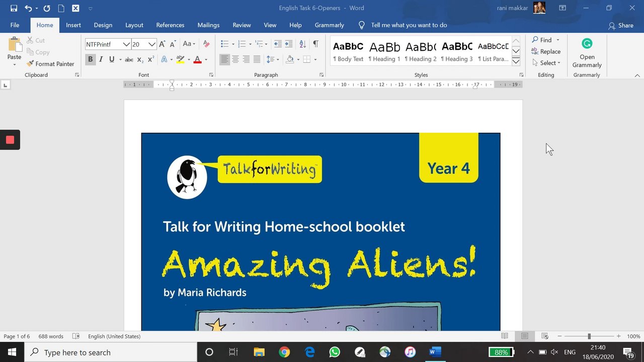
Task: Click the Repeat/Redo arrow icon
Action: point(47,8)
